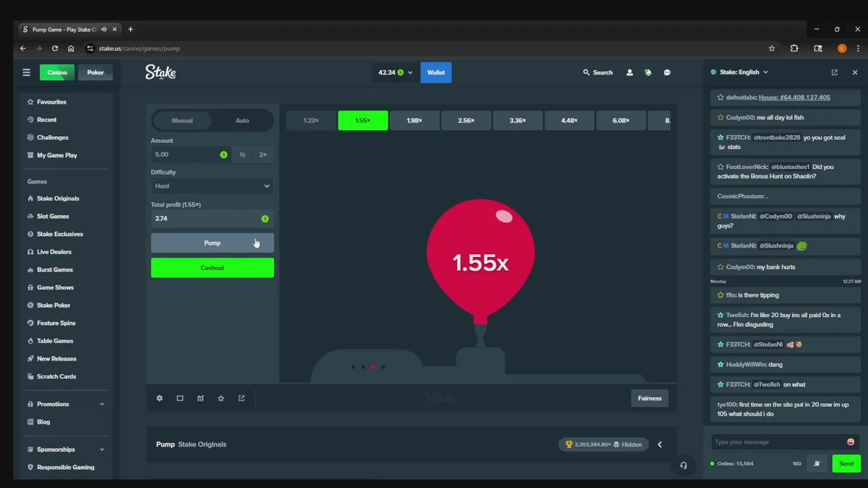Switch to Casino section
Image resolution: width=868 pixels, height=488 pixels.
(57, 73)
